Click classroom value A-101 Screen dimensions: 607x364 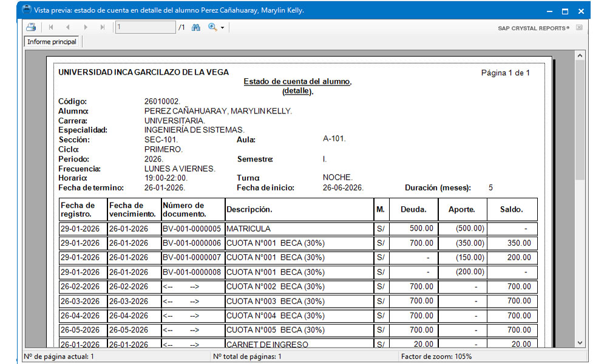[334, 138]
